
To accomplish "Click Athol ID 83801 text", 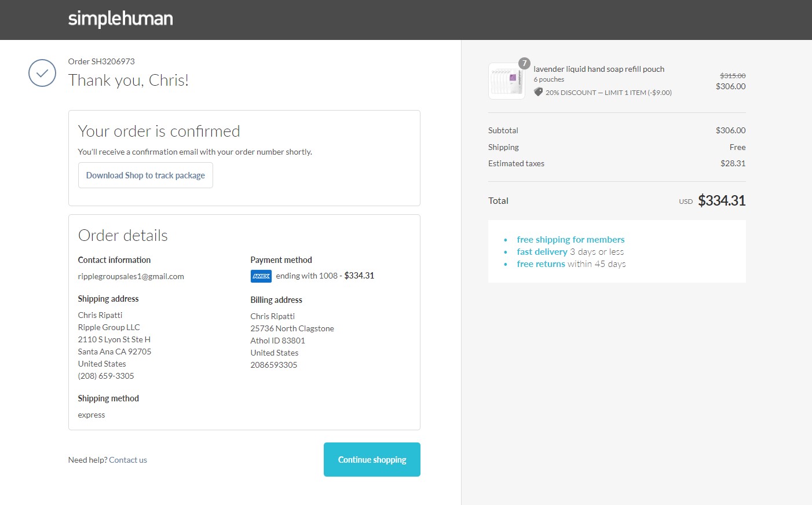I will 277,341.
